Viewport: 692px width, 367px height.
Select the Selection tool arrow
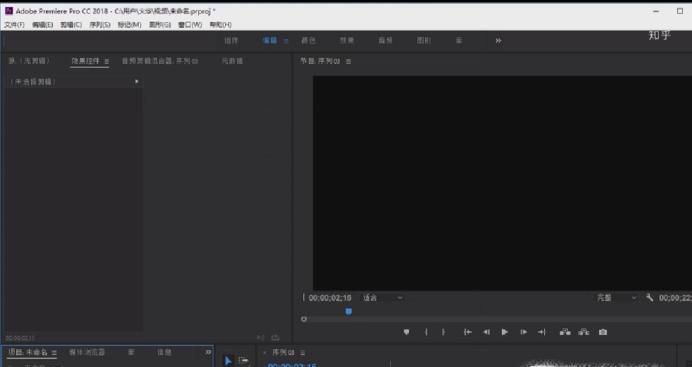[x=228, y=361]
